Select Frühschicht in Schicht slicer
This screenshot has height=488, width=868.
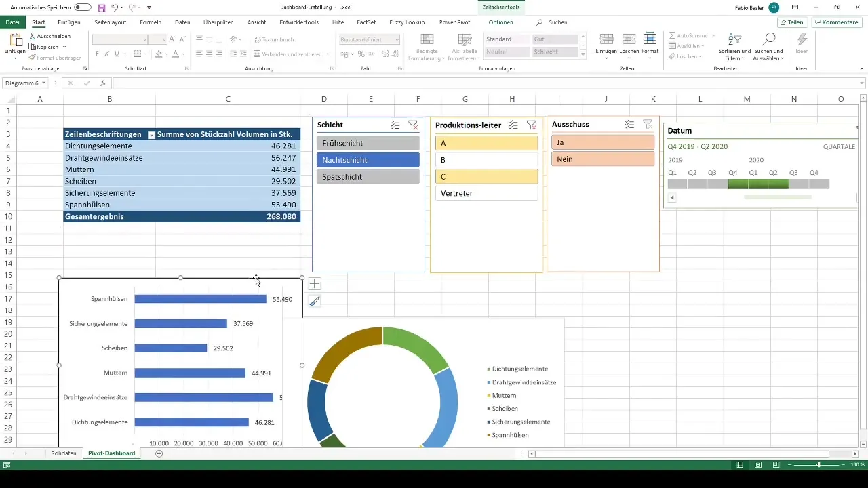(x=368, y=143)
